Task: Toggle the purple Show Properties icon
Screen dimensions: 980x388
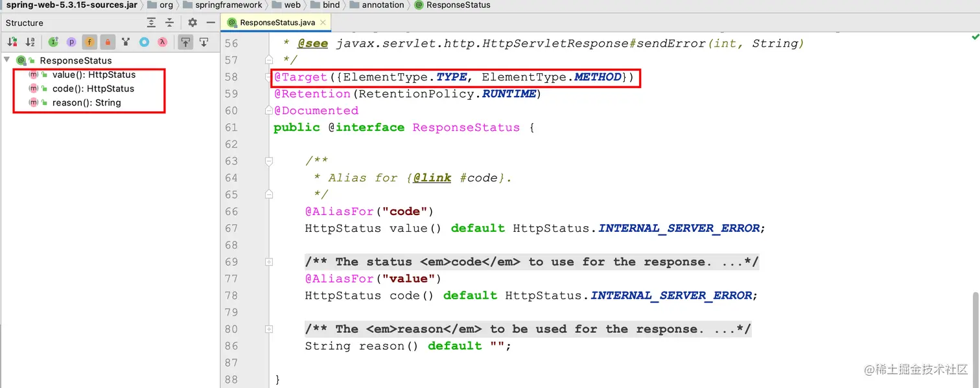Action: pyautogui.click(x=71, y=42)
